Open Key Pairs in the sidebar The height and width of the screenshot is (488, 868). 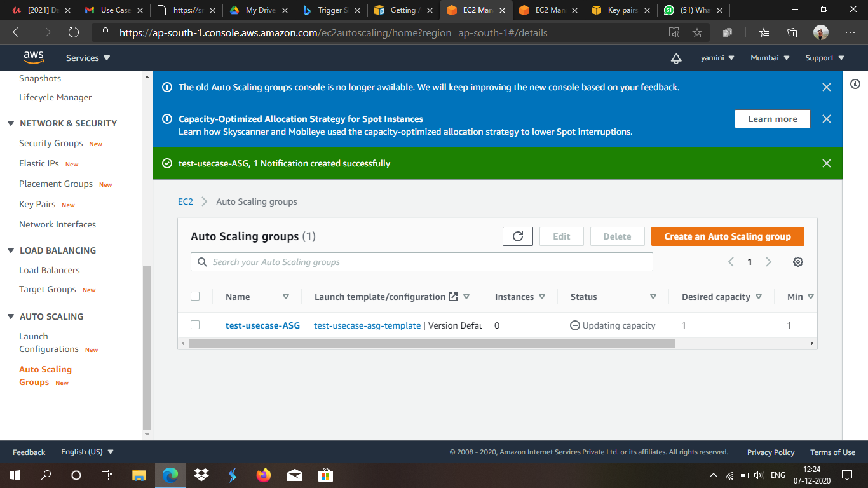tap(37, 204)
